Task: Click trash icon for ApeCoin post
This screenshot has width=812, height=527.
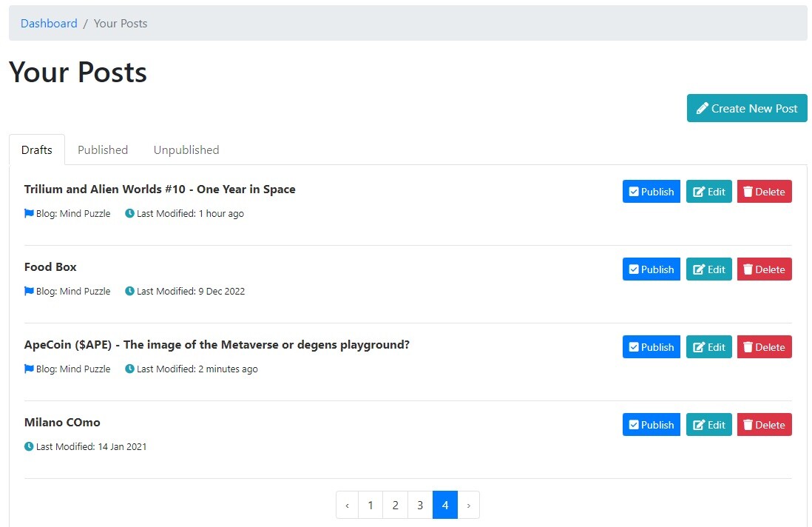Action: [748, 346]
